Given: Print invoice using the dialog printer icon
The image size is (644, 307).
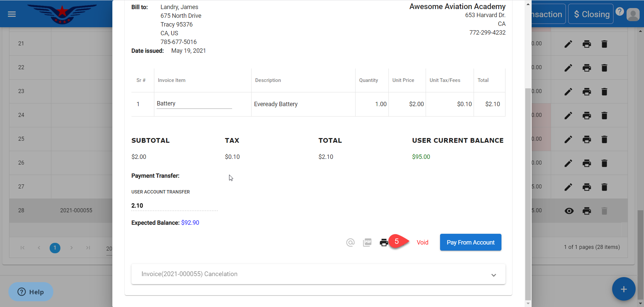Looking at the screenshot, I should 384,243.
